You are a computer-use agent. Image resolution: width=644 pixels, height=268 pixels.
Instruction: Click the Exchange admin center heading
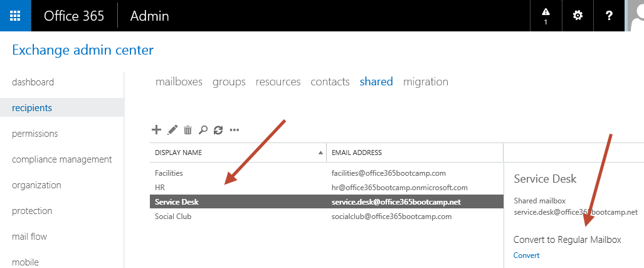[83, 50]
